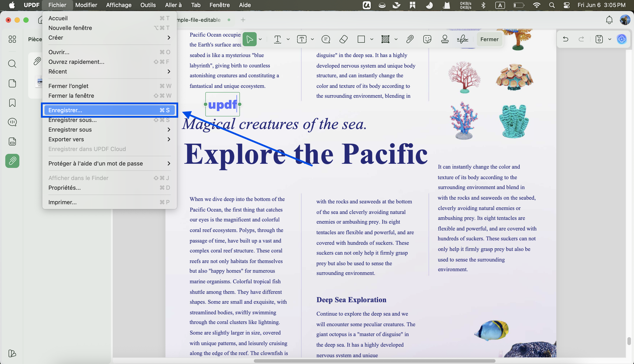Open the Aide menu
Viewport: 634px width, 364px height.
pos(245,5)
